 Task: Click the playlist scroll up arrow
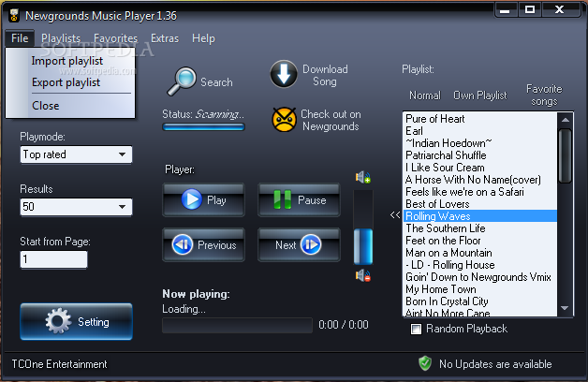[x=566, y=120]
